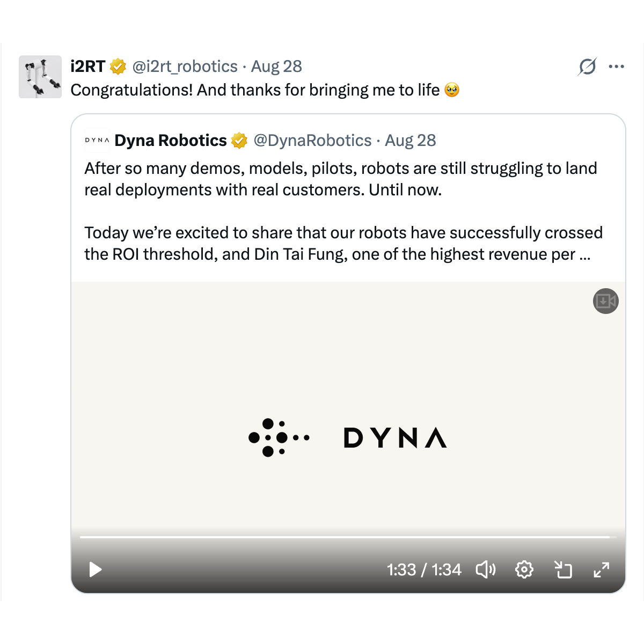Click the Grok slashed-circle icon
The height and width of the screenshot is (644, 644).
click(587, 67)
